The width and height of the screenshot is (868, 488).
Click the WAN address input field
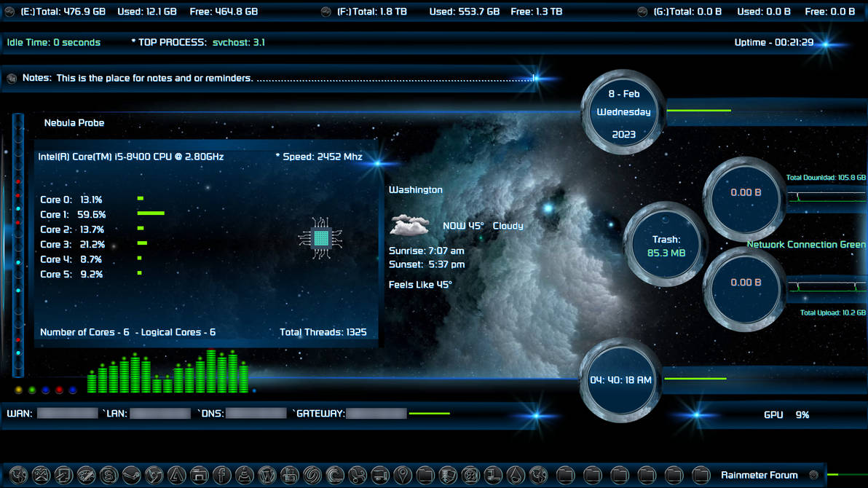pyautogui.click(x=67, y=413)
